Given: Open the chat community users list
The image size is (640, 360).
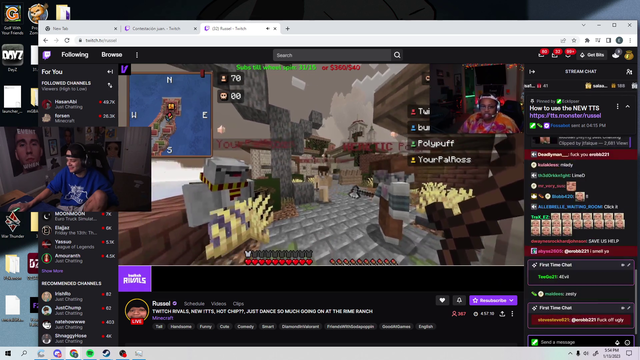Looking at the screenshot, I should 629,71.
